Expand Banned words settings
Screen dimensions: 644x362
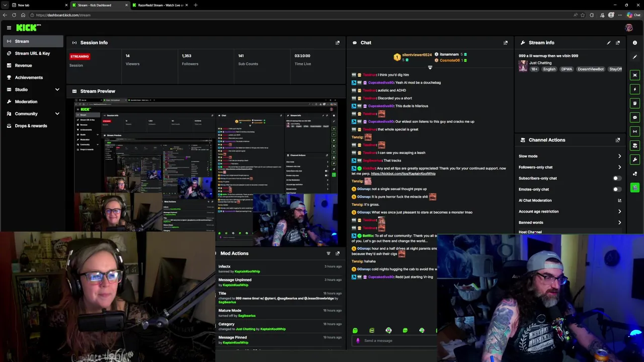[x=619, y=223]
